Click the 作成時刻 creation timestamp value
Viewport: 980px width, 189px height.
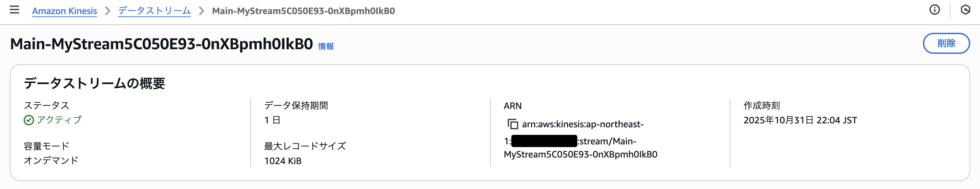point(800,120)
